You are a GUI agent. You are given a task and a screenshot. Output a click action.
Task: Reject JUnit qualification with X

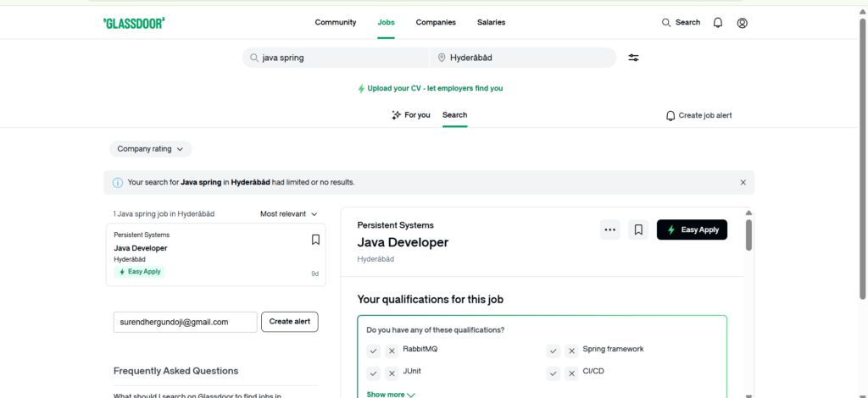(392, 373)
